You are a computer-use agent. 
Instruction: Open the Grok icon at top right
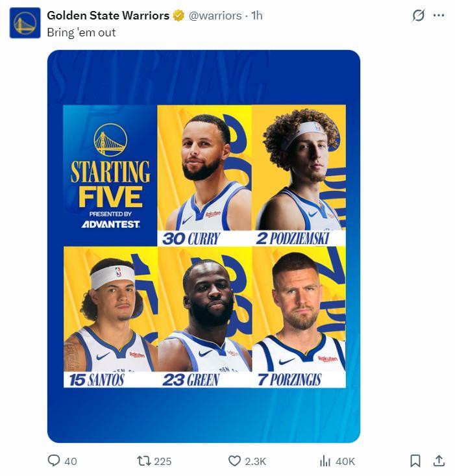pyautogui.click(x=419, y=16)
